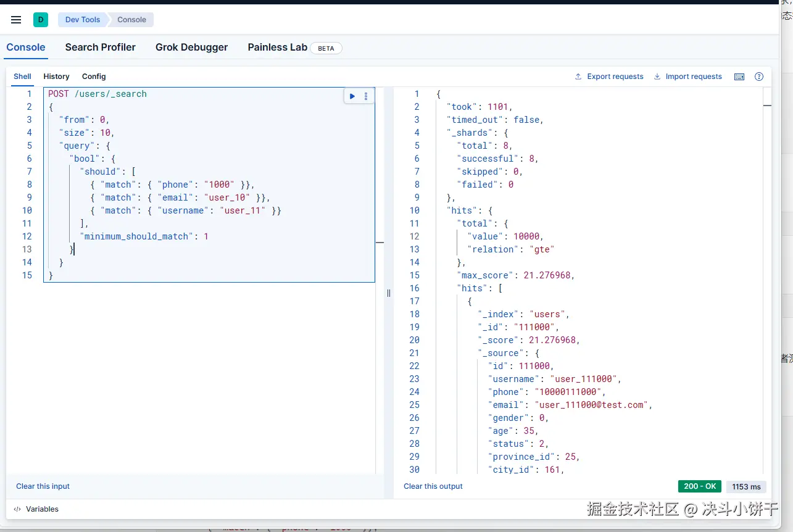Image resolution: width=793 pixels, height=532 pixels.
Task: Click the 1153 ms response time badge
Action: (746, 486)
